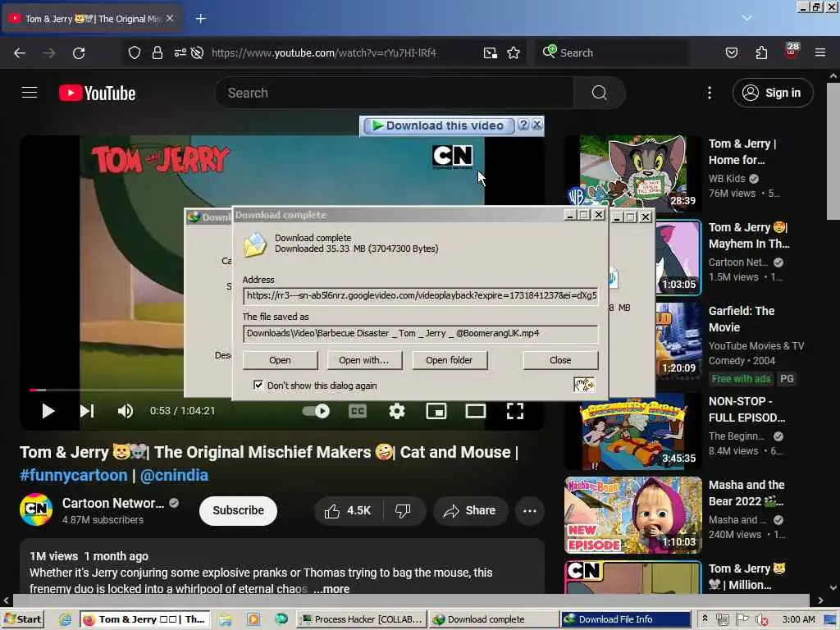Screen dimensions: 840x630
Task: Open the #funnycartoon hashtag link
Action: (73, 475)
